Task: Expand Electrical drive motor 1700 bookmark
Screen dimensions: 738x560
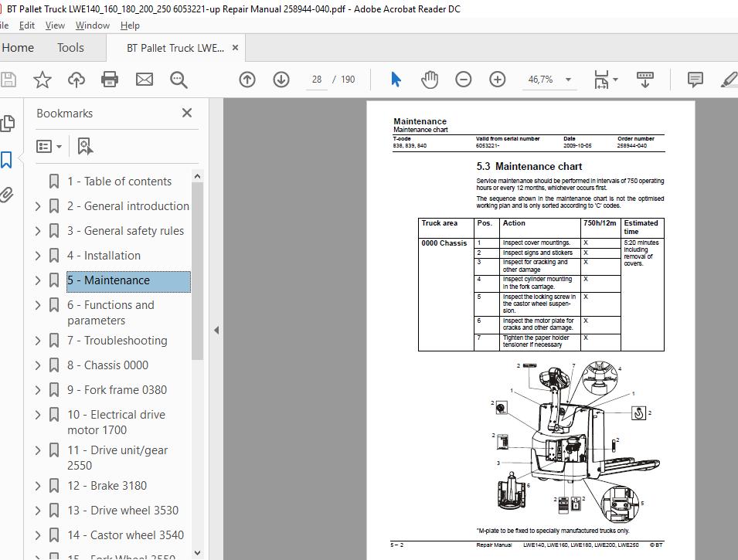Action: coord(38,415)
